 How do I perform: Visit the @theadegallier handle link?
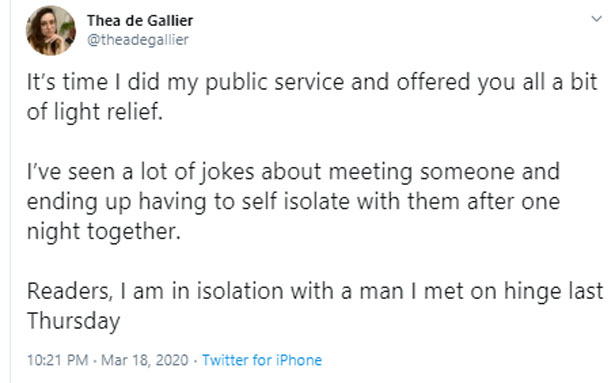click(x=138, y=40)
